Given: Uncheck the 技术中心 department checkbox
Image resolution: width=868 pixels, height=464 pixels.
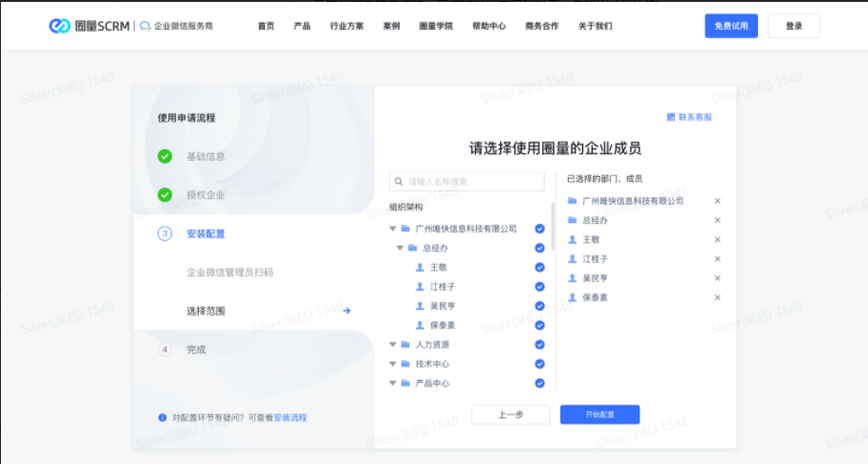Looking at the screenshot, I should pyautogui.click(x=539, y=364).
